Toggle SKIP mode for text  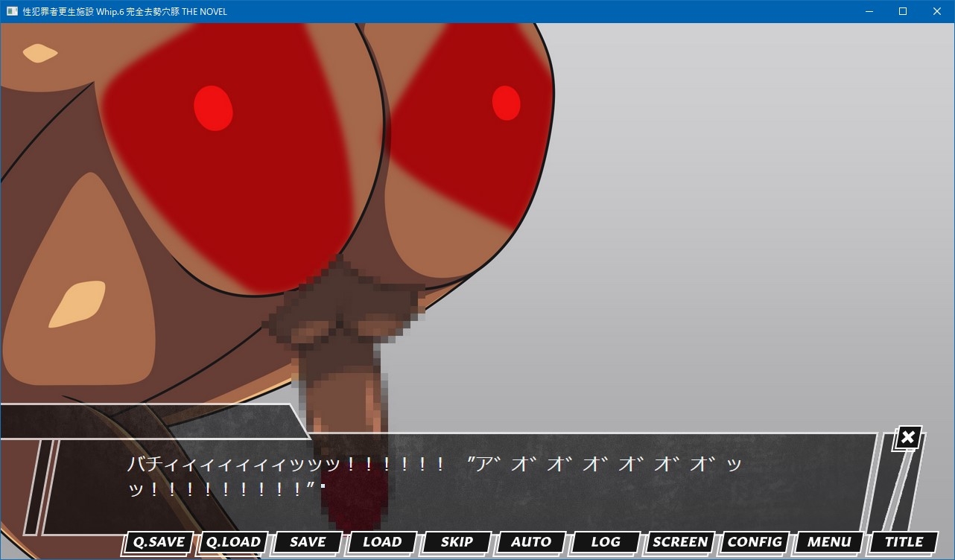(457, 542)
